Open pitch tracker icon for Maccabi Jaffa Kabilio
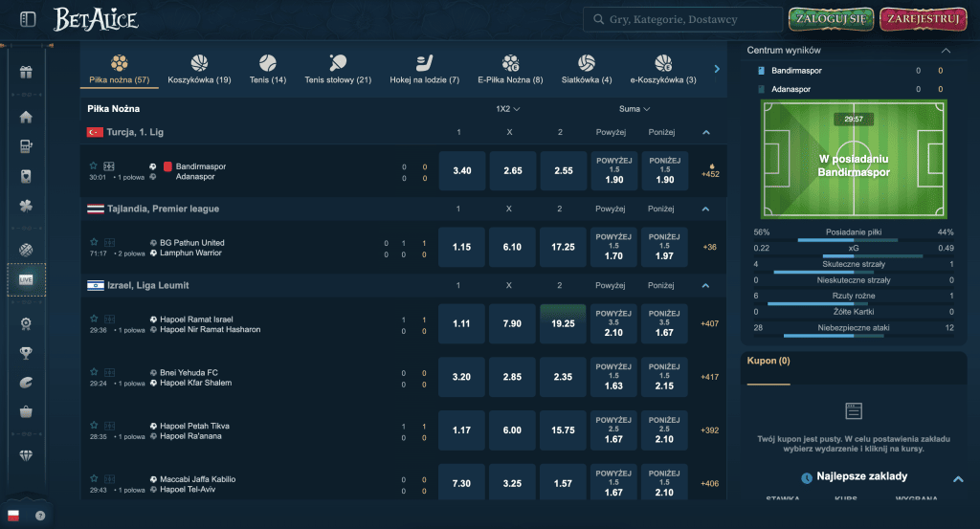This screenshot has height=529, width=980. pos(109,479)
